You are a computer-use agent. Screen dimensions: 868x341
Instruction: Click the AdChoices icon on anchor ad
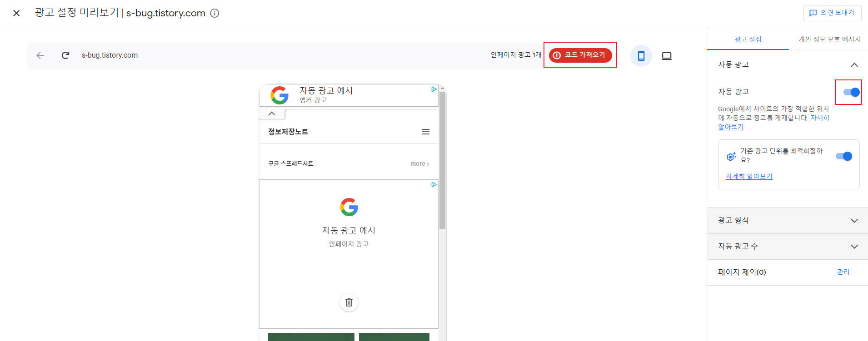[x=434, y=89]
